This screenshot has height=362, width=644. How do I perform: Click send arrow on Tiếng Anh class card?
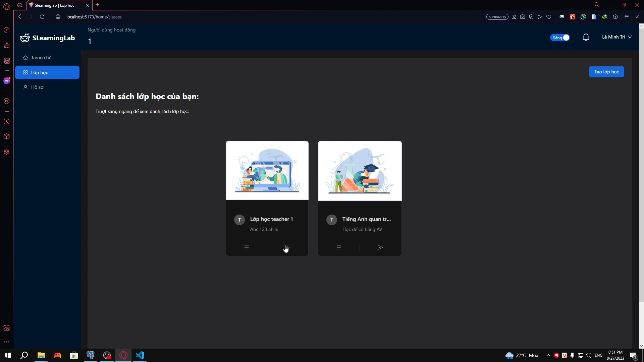coord(380,248)
